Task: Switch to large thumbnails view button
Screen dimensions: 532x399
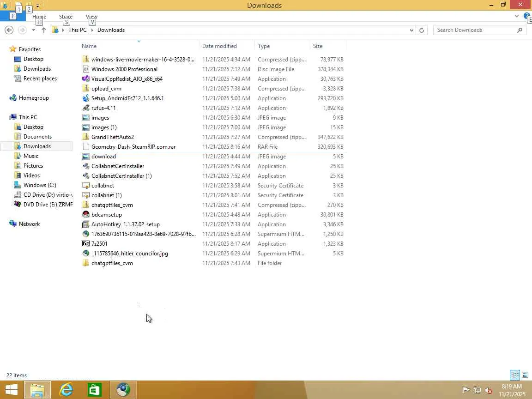Action: point(525,375)
